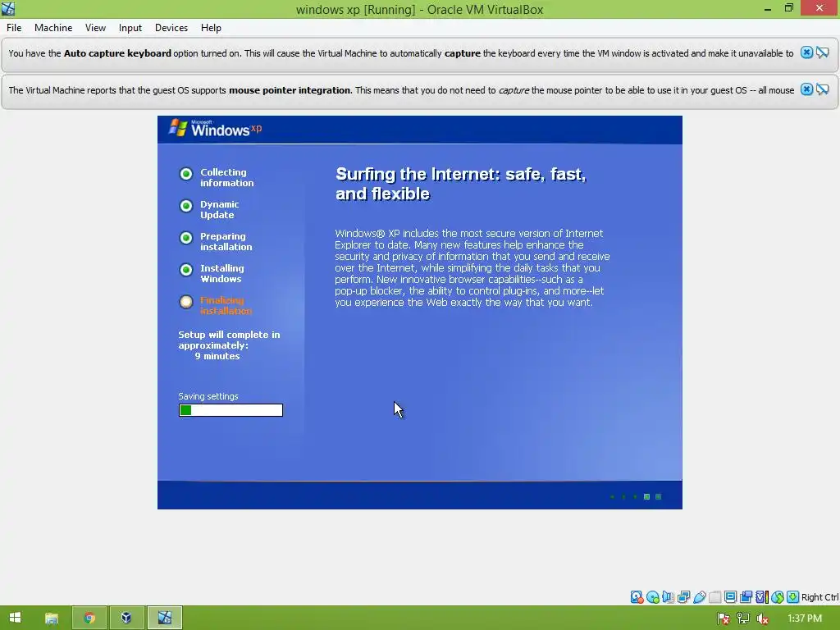Click the Windows XP logo banner
The height and width of the screenshot is (630, 840).
pyautogui.click(x=216, y=129)
